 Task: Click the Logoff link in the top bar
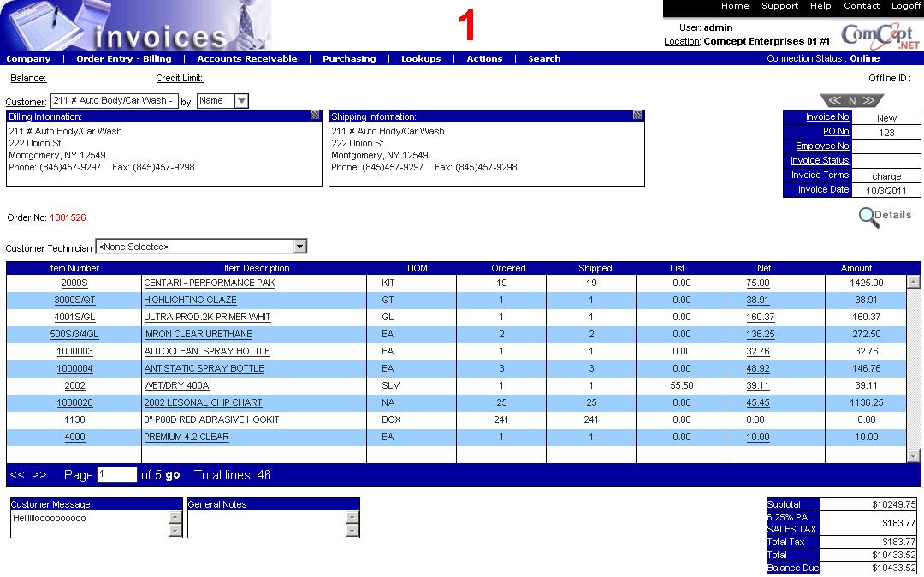906,6
